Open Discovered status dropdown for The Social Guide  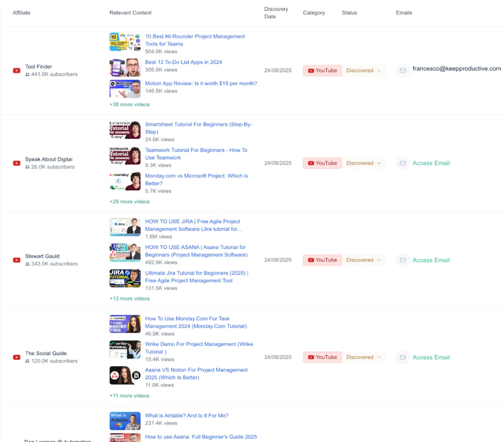[x=363, y=357]
